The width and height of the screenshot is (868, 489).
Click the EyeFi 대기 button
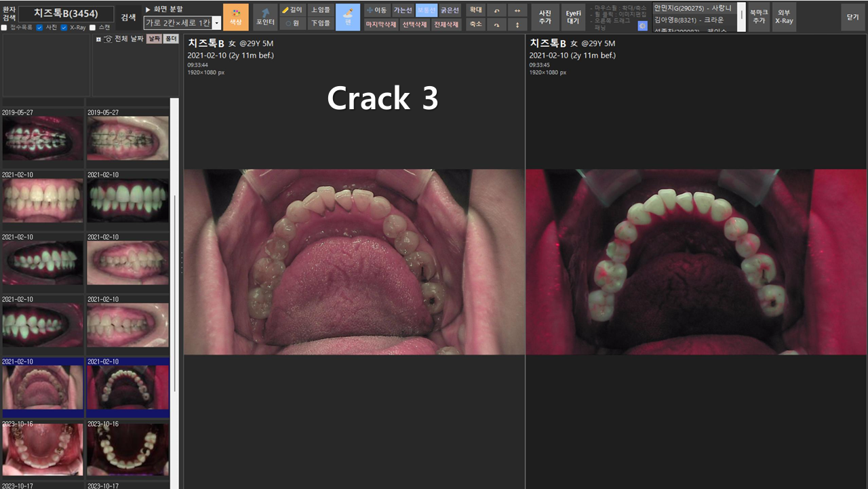click(574, 17)
